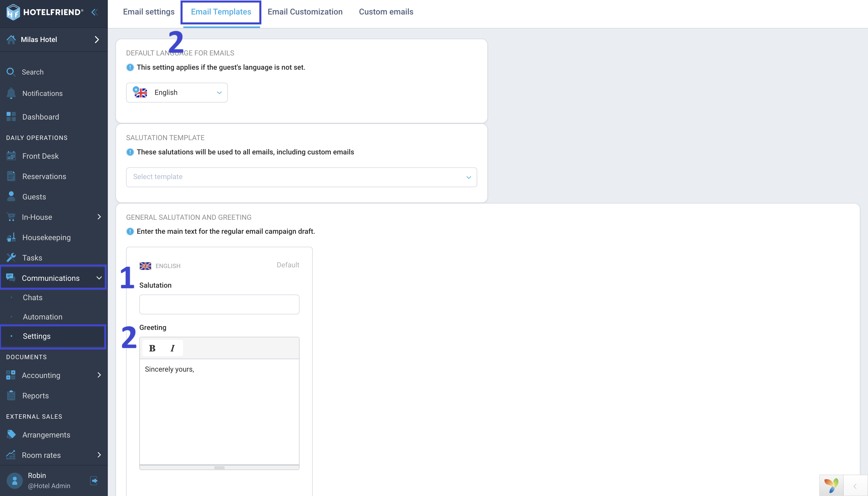Image resolution: width=868 pixels, height=496 pixels.
Task: Click the Tasks wrench icon
Action: pos(11,257)
